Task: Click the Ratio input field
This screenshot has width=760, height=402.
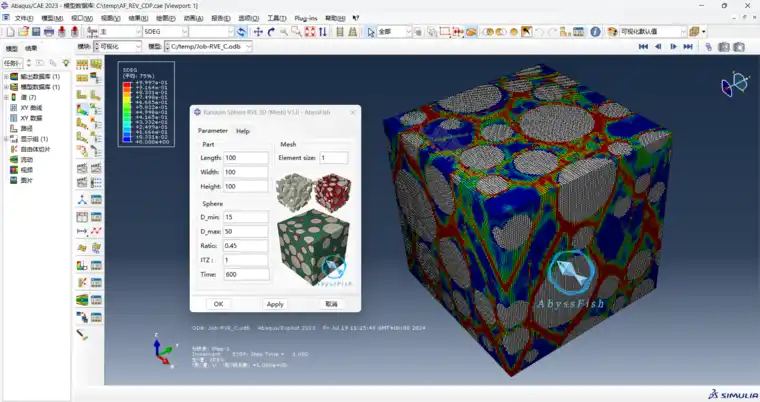Action: coord(246,246)
